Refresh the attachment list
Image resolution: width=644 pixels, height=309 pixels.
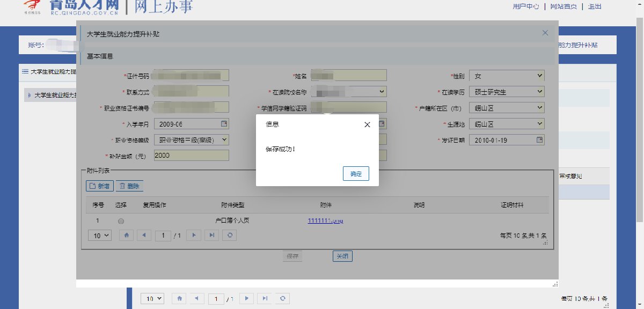230,235
